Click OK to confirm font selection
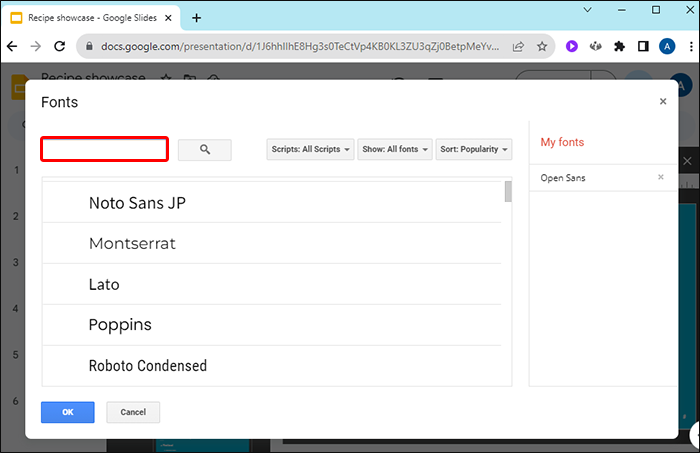Viewport: 700px width, 453px height. [67, 412]
